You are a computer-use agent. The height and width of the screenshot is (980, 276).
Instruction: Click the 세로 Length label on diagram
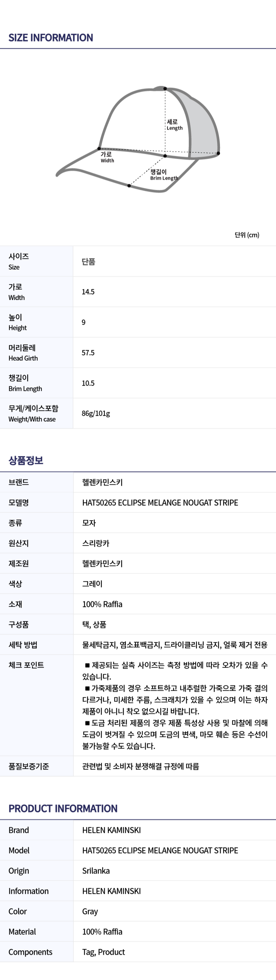click(174, 124)
